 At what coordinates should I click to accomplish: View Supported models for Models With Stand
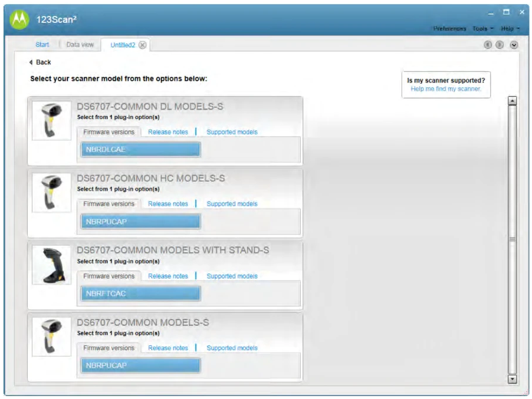[232, 276]
